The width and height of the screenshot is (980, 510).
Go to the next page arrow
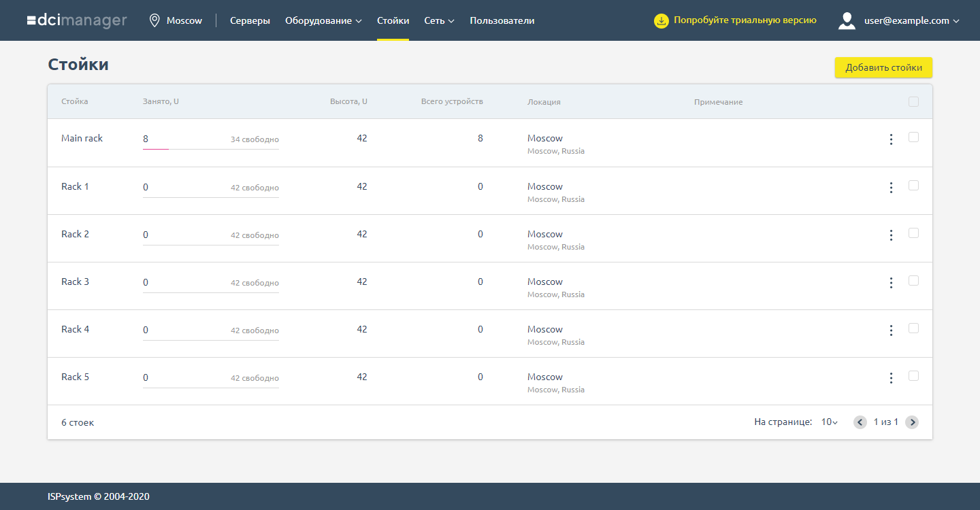(x=912, y=422)
